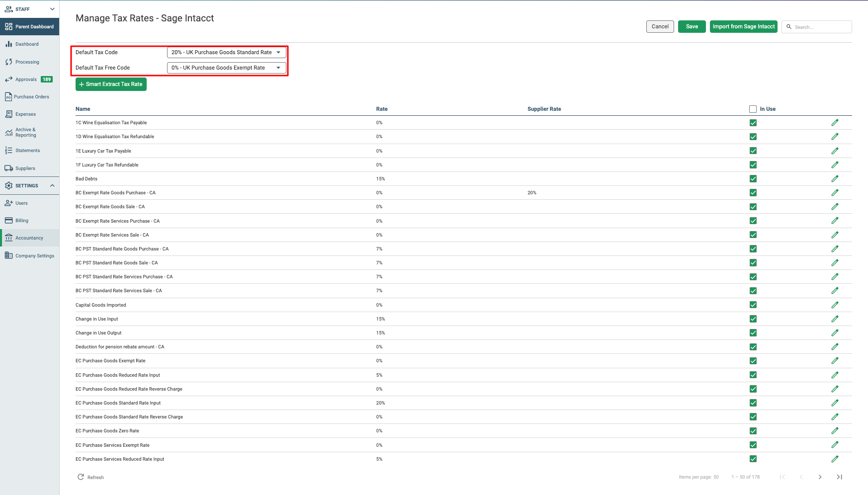The width and height of the screenshot is (868, 495).
Task: Expand the STAFF selector
Action: click(29, 9)
